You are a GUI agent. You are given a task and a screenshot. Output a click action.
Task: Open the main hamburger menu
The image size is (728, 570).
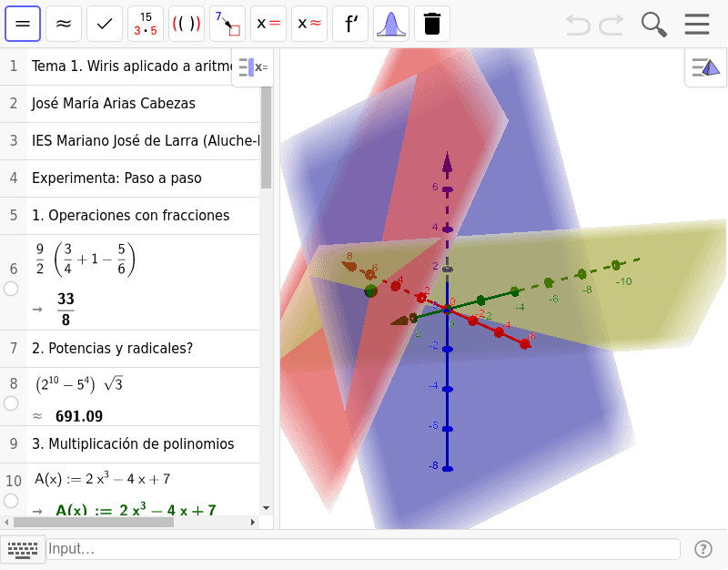pos(697,24)
